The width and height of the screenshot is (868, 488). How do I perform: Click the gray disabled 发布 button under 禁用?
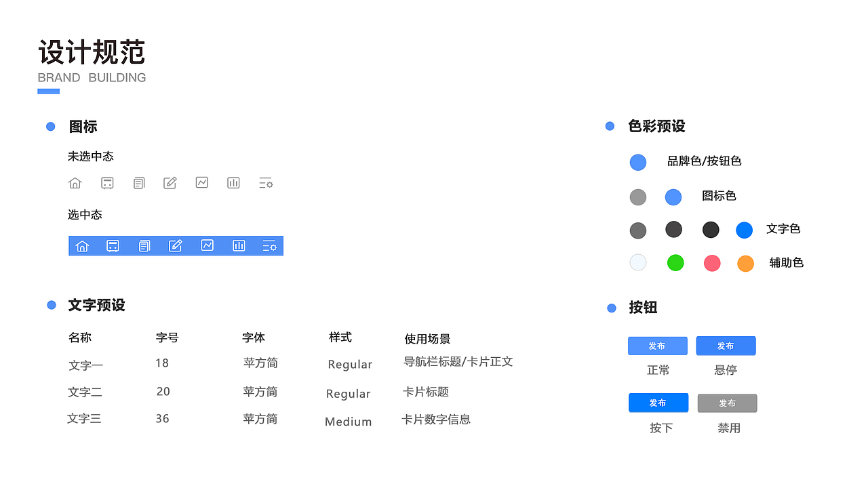tap(727, 403)
